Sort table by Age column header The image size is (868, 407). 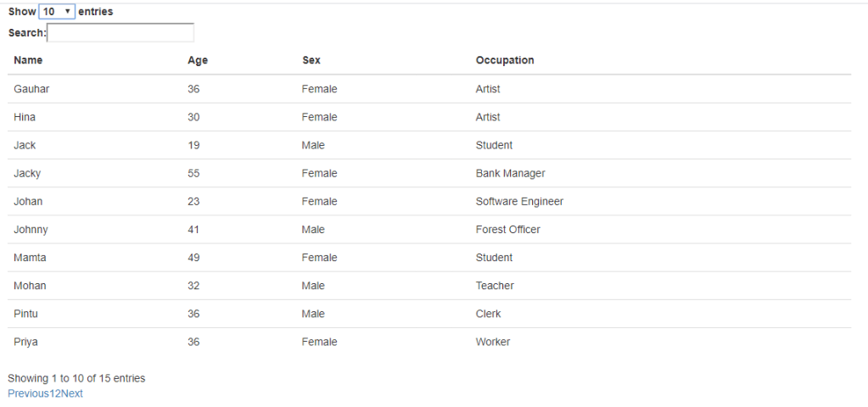coord(198,60)
